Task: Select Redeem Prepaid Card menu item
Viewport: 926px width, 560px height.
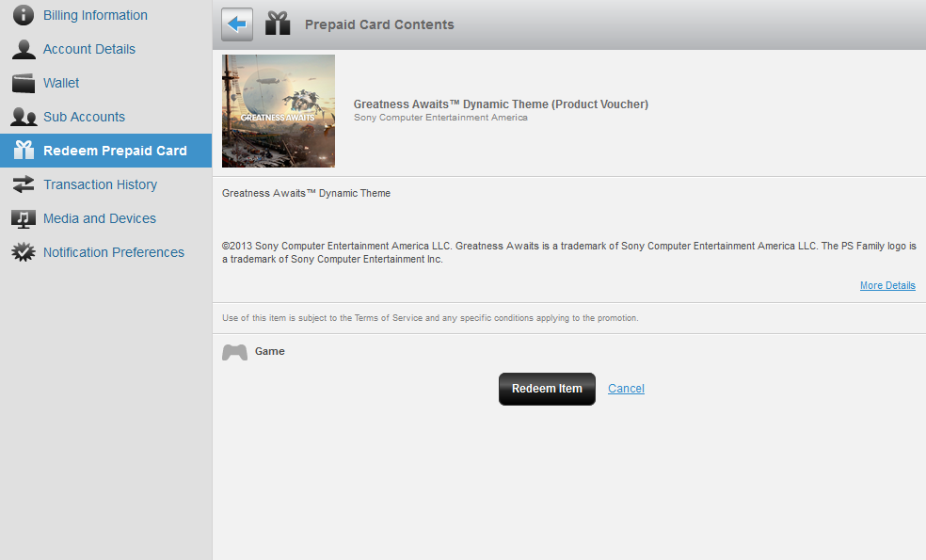Action: [x=105, y=151]
